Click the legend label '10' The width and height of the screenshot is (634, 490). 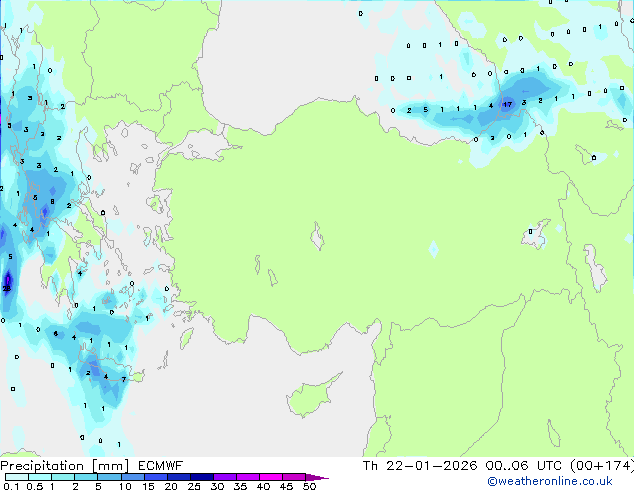(125, 486)
